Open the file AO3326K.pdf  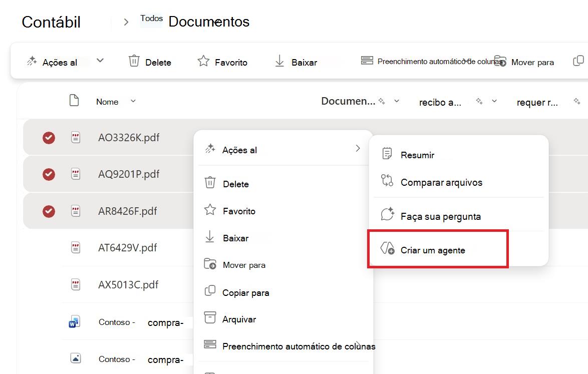(129, 138)
